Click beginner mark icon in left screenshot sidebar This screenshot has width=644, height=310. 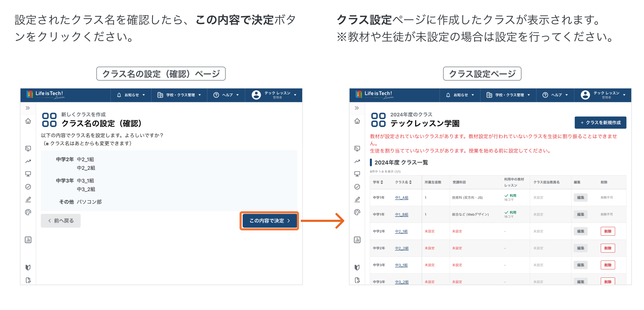[28, 268]
